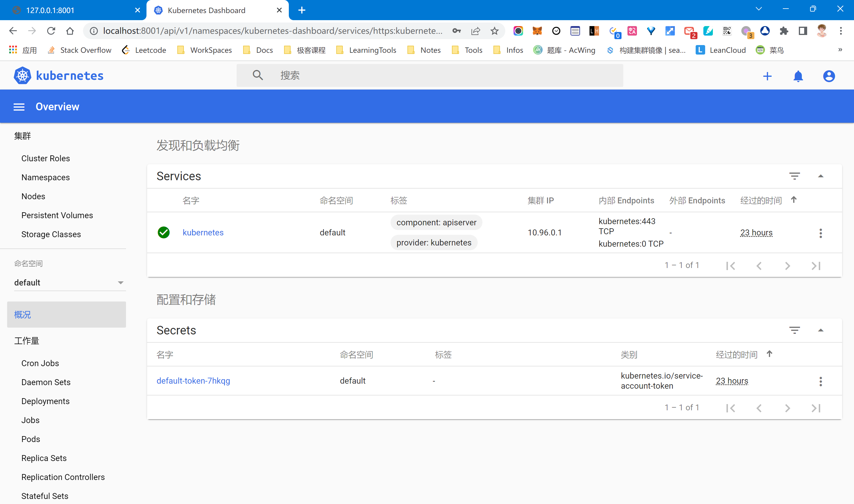Go to last page of Services
The height and width of the screenshot is (504, 854).
pos(816,266)
